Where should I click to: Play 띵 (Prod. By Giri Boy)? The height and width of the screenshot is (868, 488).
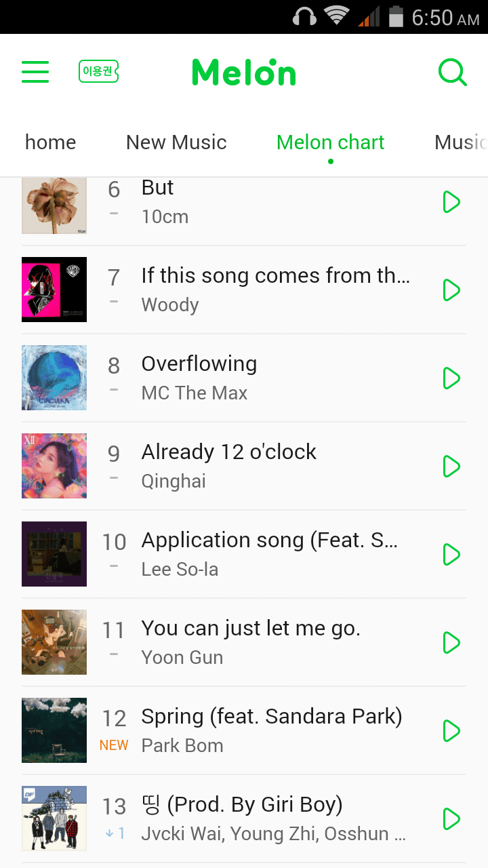coord(451,819)
